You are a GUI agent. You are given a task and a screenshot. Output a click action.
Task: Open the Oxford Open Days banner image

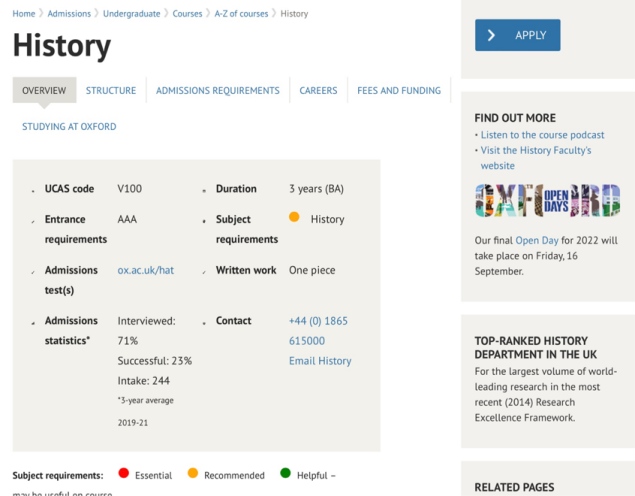point(548,200)
